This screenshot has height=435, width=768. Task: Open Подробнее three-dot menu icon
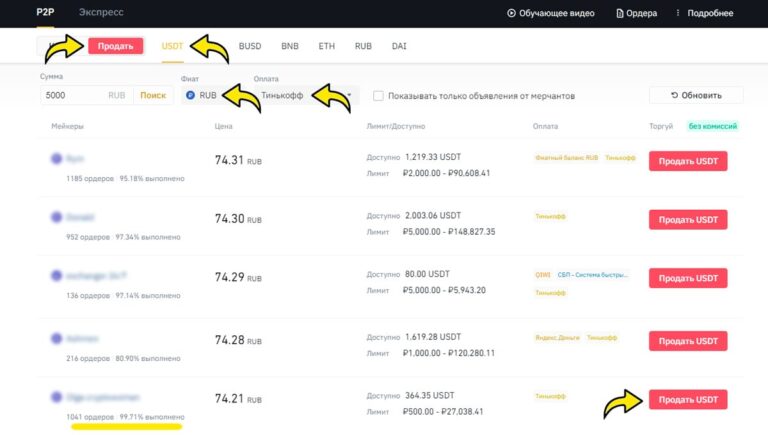pos(678,13)
